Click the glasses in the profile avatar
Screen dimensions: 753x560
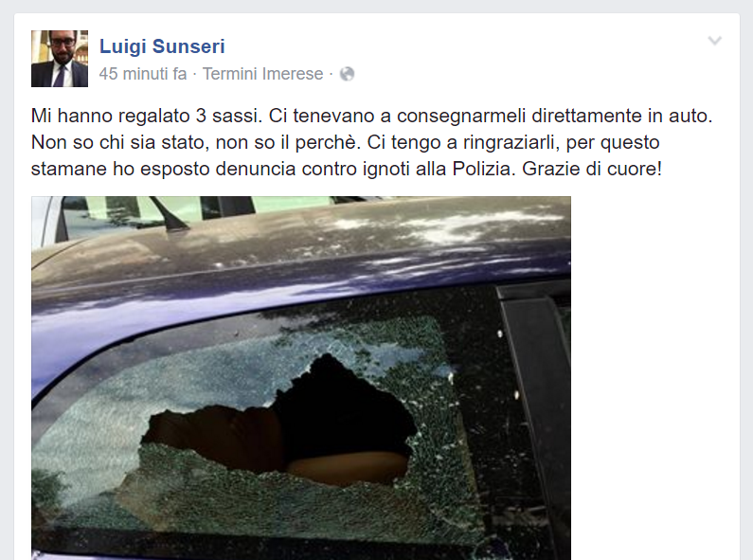(x=61, y=42)
